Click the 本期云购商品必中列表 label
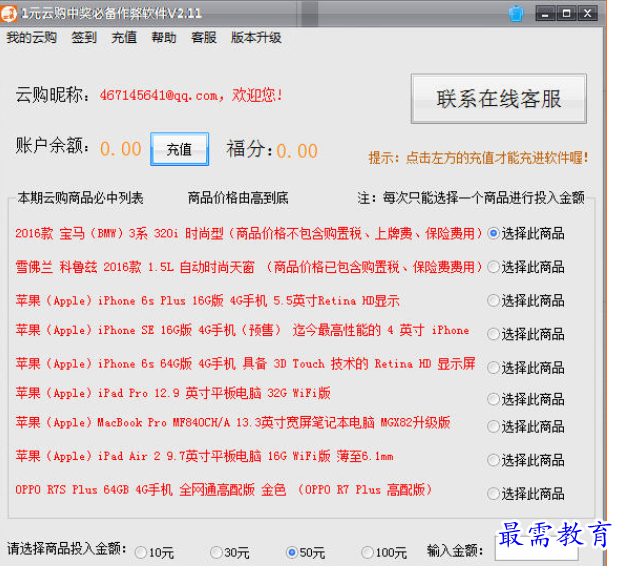Viewport: 620px width, 566px height. pyautogui.click(x=80, y=198)
